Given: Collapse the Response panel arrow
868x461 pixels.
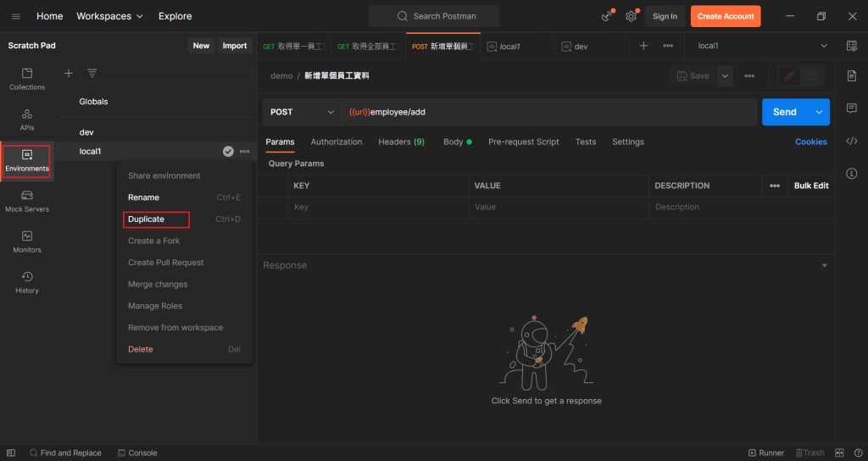Looking at the screenshot, I should (x=824, y=265).
